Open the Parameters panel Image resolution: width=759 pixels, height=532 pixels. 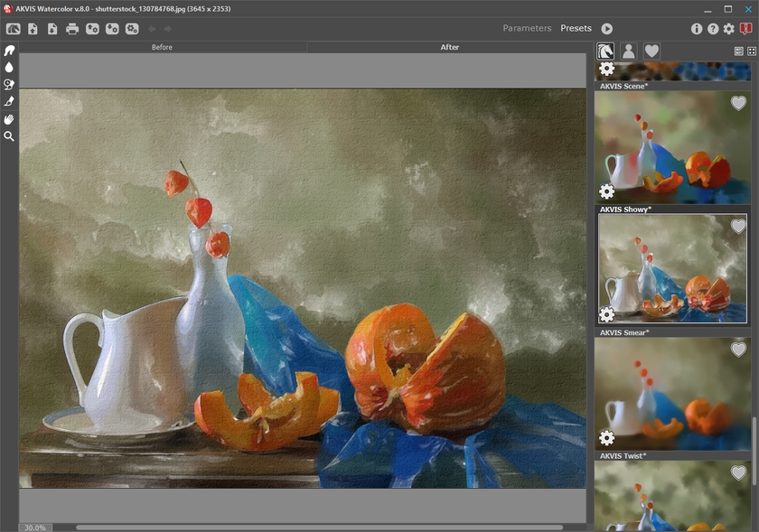527,29
